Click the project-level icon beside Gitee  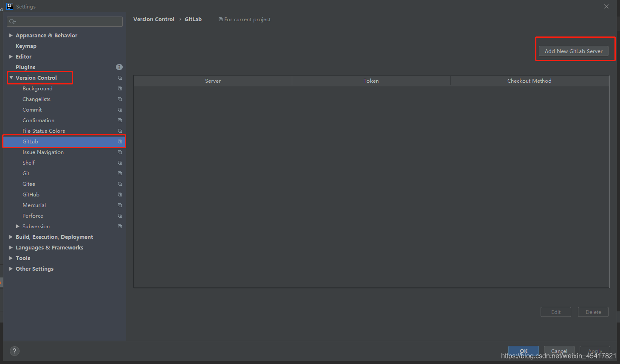click(120, 184)
